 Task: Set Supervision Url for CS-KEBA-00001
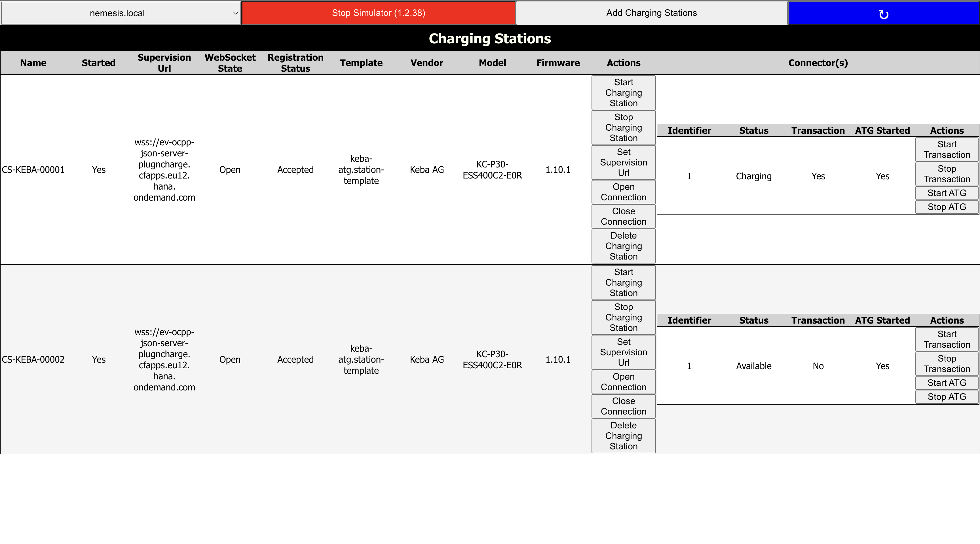click(623, 162)
